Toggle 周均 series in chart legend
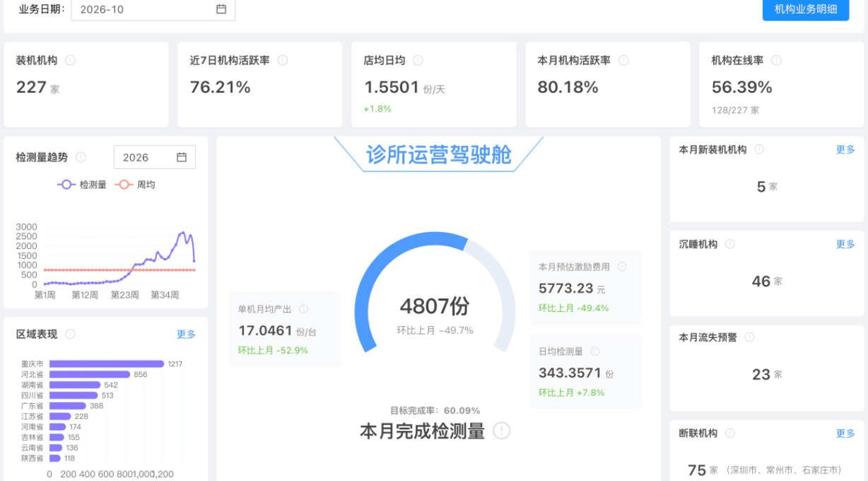The height and width of the screenshot is (481, 868). 135,185
